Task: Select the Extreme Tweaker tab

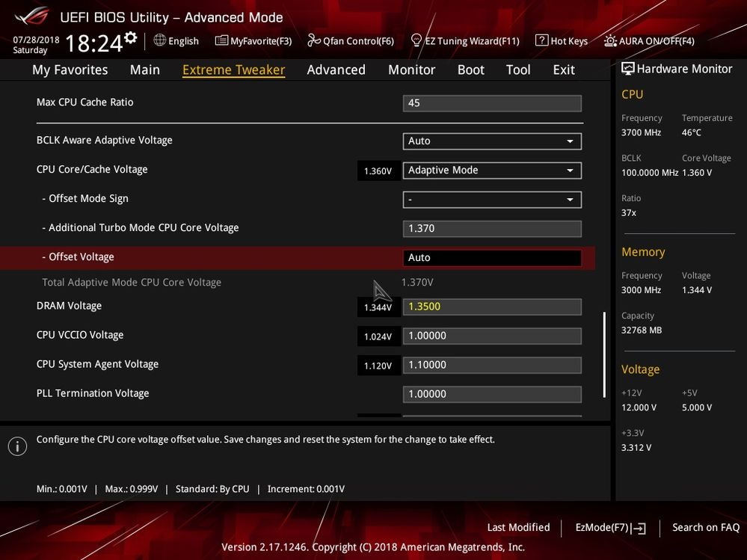Action: tap(233, 70)
